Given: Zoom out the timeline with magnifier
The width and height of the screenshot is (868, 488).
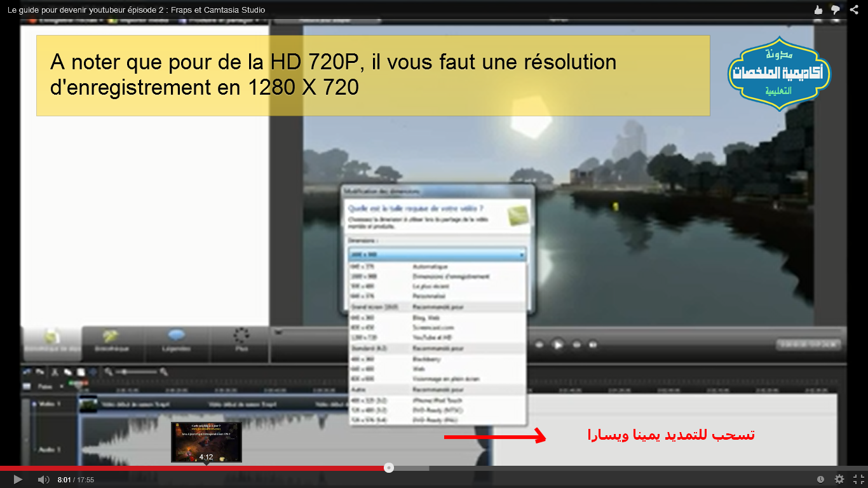Looking at the screenshot, I should pyautogui.click(x=109, y=372).
